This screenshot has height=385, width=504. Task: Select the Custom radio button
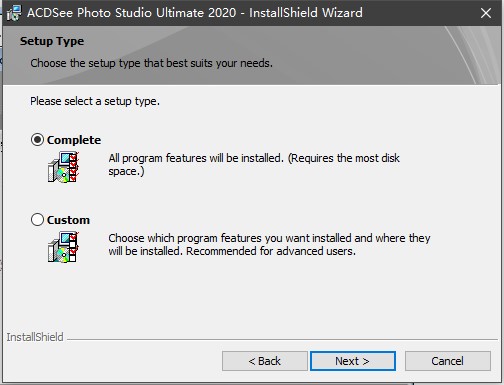click(x=37, y=220)
